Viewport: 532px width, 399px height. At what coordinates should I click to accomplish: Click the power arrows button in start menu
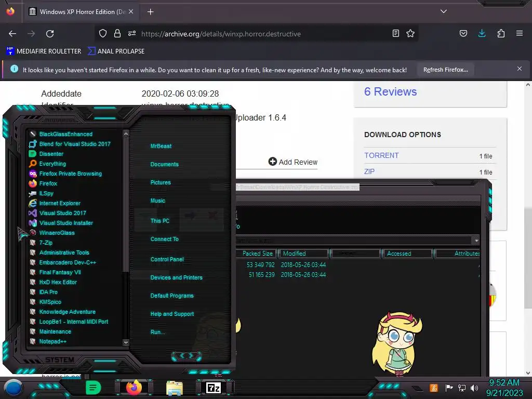pos(187,356)
